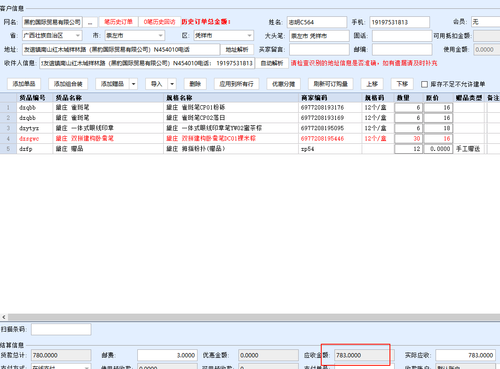This screenshot has width=500, height=369.
Task: Open the arrow menu next to 导入
Action: tap(172, 84)
